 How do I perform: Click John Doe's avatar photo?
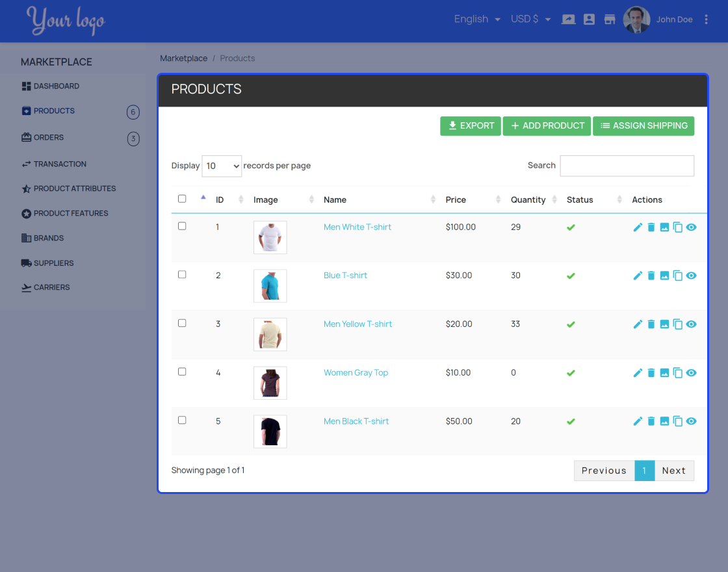click(636, 19)
